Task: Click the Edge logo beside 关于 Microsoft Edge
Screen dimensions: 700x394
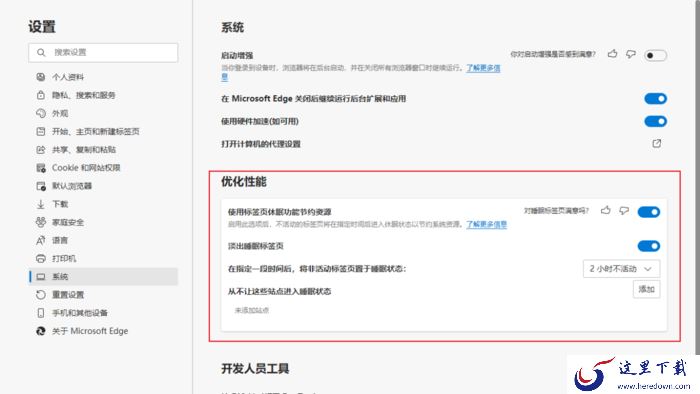Action: 41,331
